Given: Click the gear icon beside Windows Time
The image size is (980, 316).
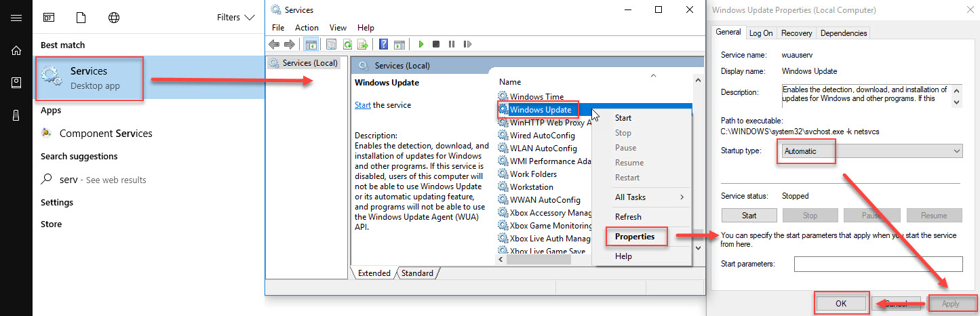Looking at the screenshot, I should click(503, 97).
